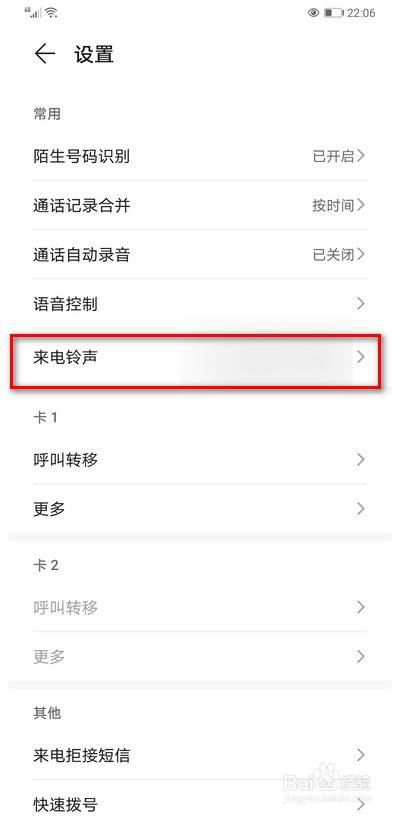This screenshot has height=816, width=400.
Task: Tap greyed-out 呼叫转移 under 卡 2
Action: point(200,607)
